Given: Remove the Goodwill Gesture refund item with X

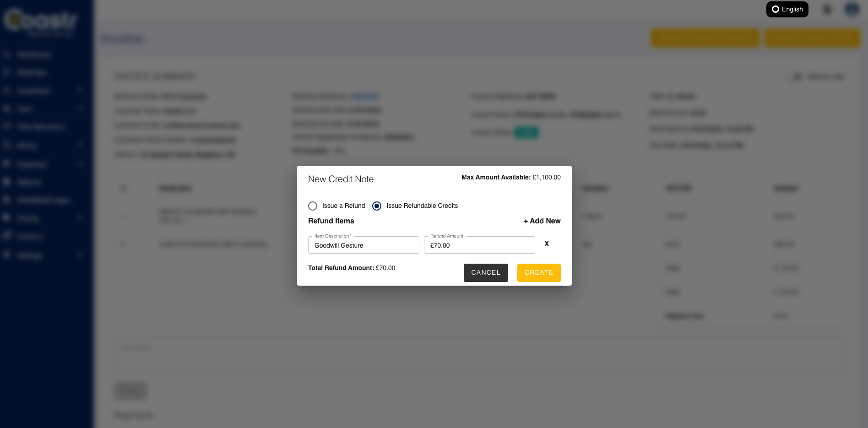Looking at the screenshot, I should (547, 244).
